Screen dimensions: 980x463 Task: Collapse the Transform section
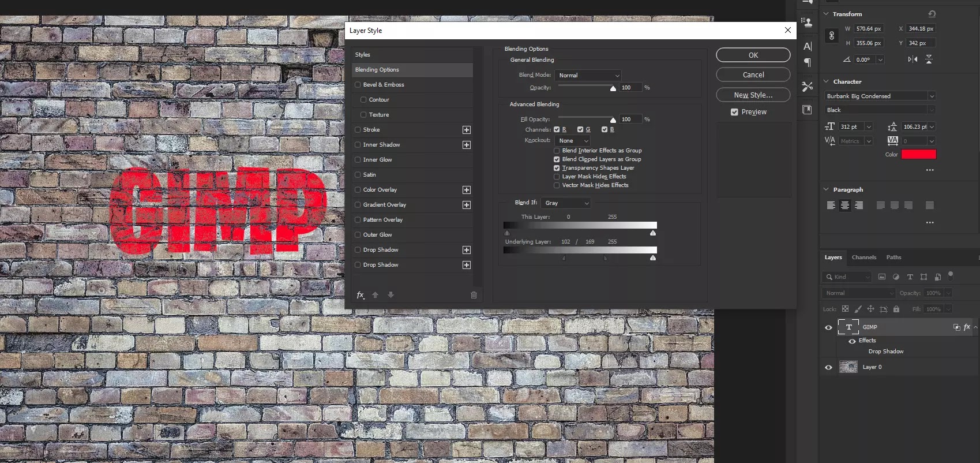pos(826,14)
